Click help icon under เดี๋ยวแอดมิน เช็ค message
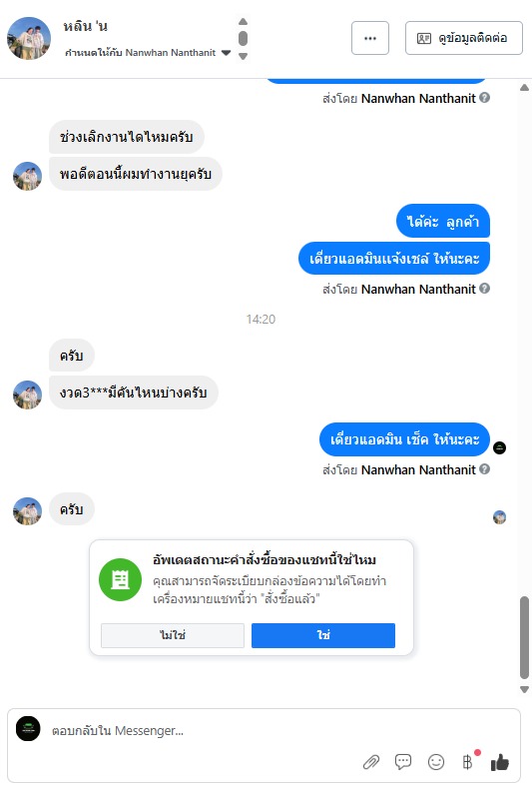532x786 pixels. click(x=484, y=468)
